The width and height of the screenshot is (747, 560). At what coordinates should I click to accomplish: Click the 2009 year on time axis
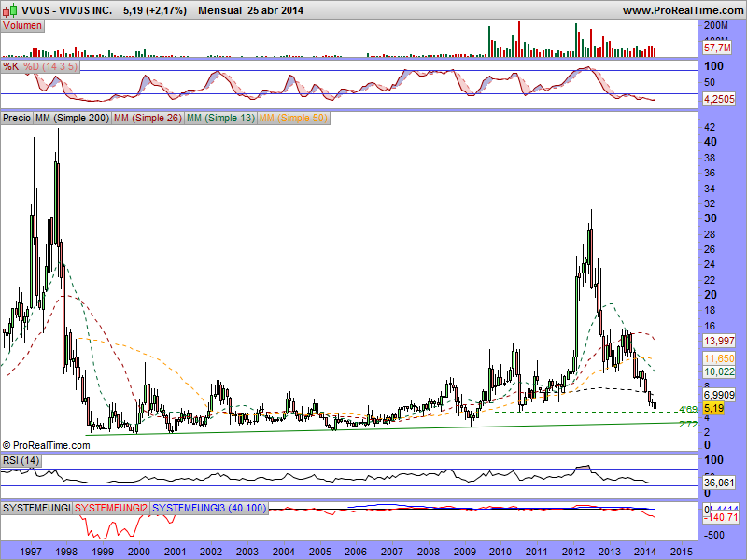pos(464,552)
